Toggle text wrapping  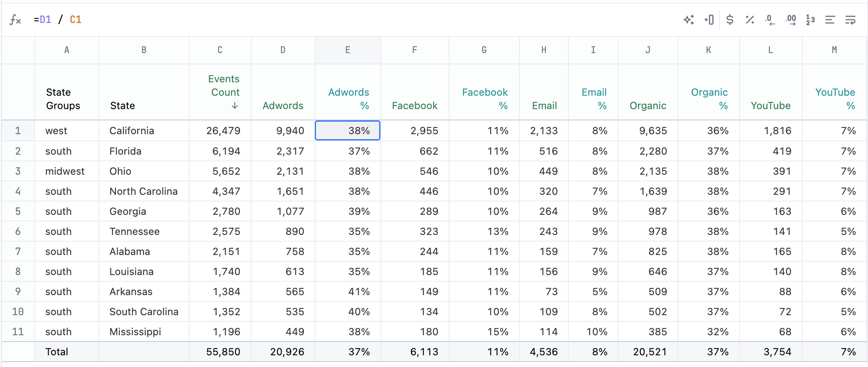pyautogui.click(x=850, y=20)
